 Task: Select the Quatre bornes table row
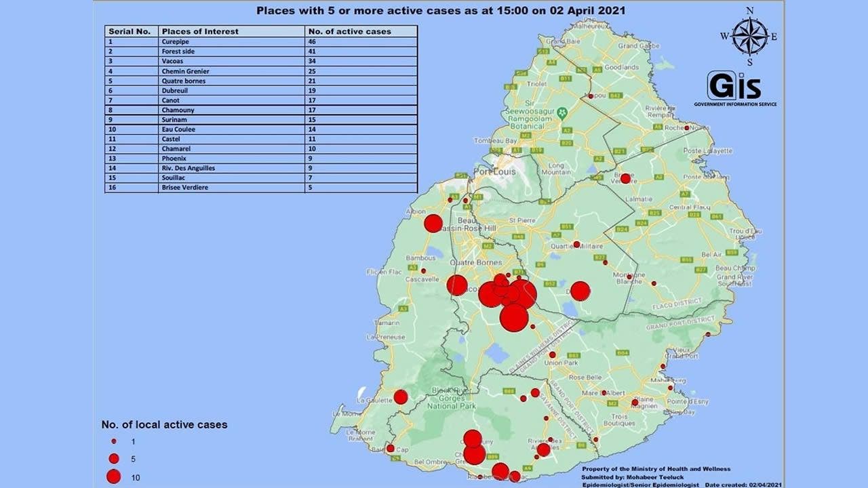tap(261, 81)
